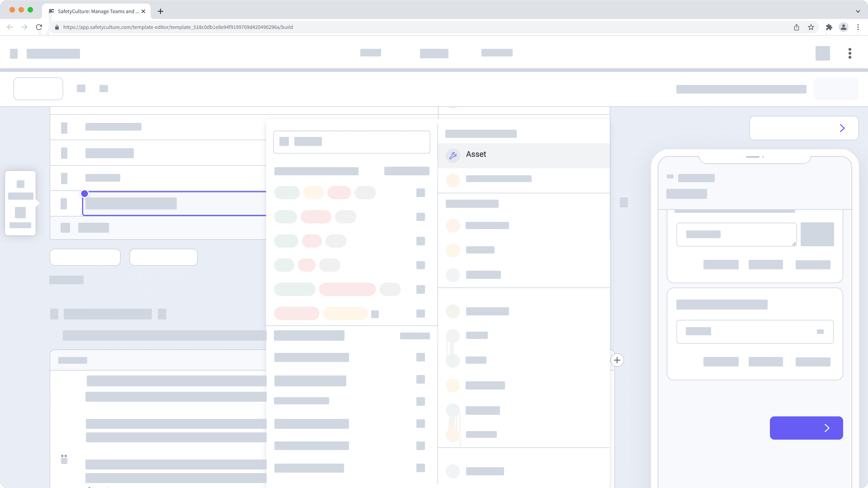Close the SafetyCulture tab

pos(144,11)
